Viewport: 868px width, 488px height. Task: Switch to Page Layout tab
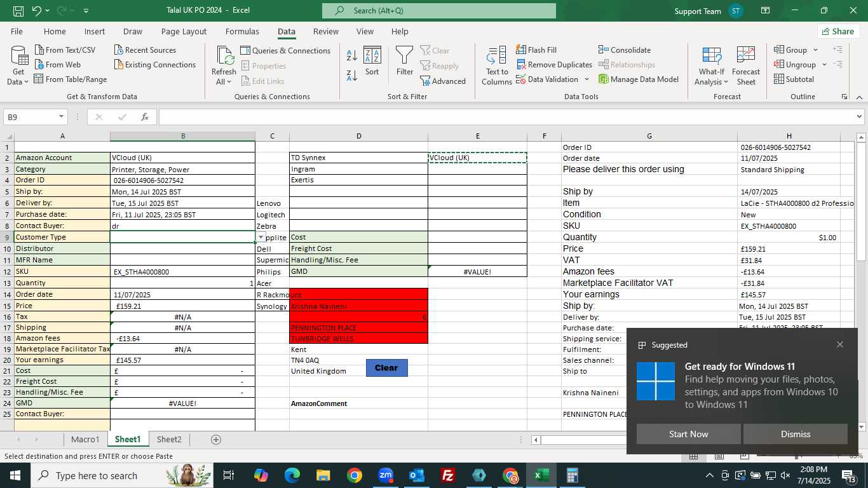[x=184, y=31]
